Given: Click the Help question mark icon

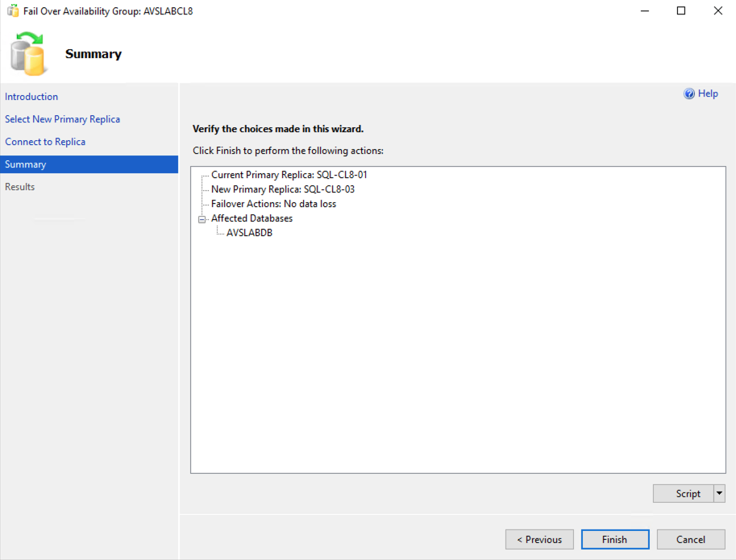Looking at the screenshot, I should coord(688,93).
